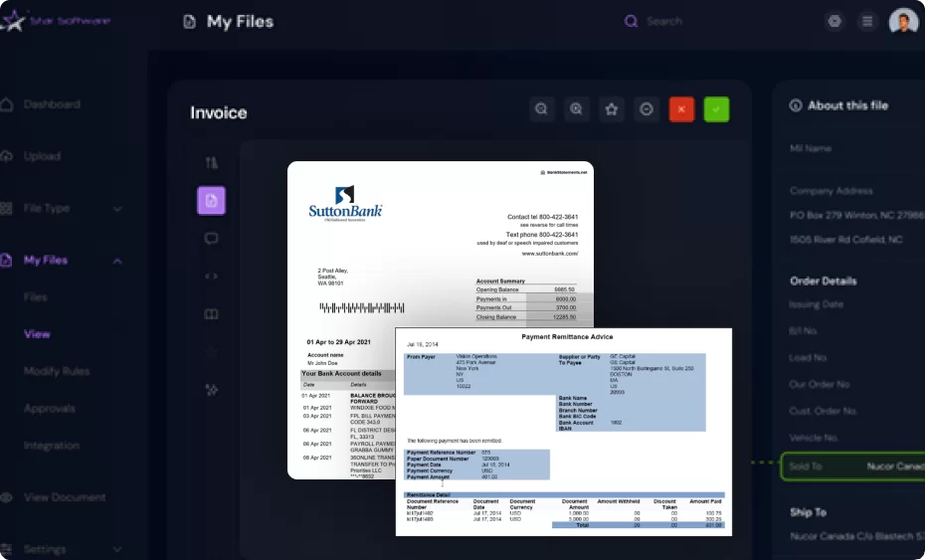The width and height of the screenshot is (925, 560).
Task: Mark invoice as favorite with star icon
Action: pyautogui.click(x=612, y=109)
